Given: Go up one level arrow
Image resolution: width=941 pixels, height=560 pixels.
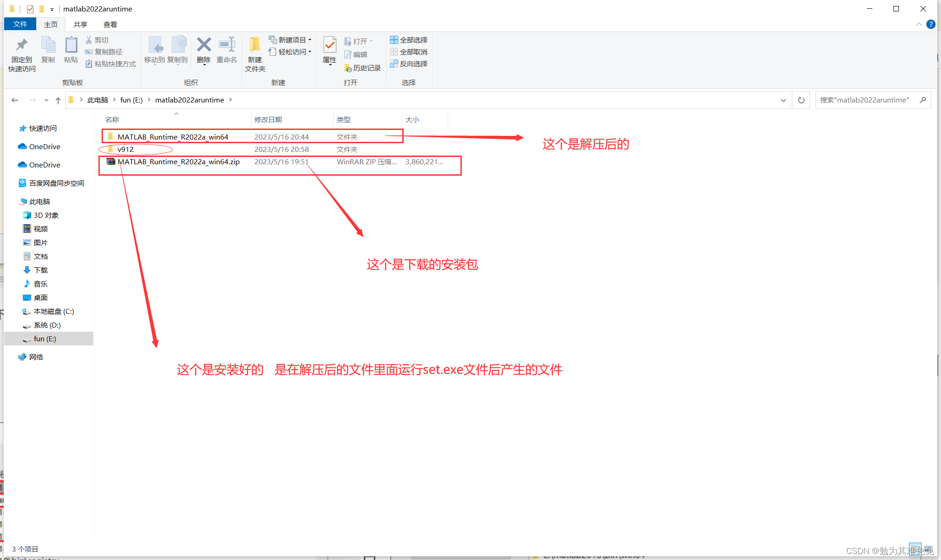Looking at the screenshot, I should 58,100.
